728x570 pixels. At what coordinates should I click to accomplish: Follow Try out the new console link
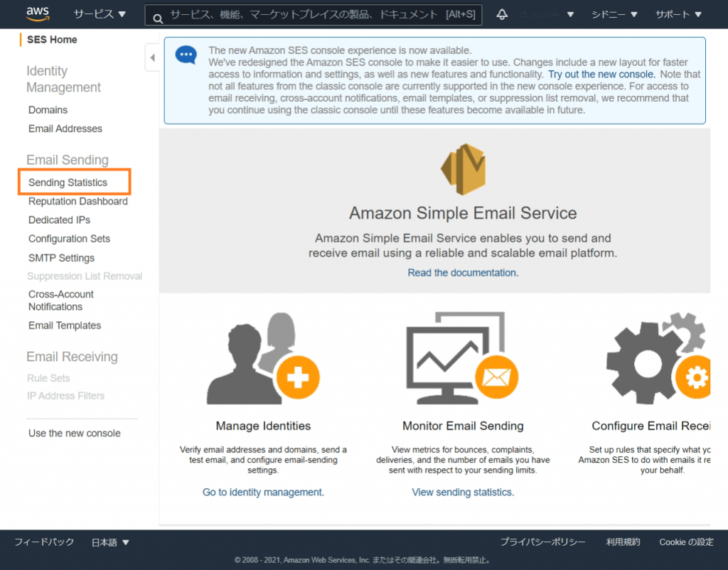pos(601,74)
